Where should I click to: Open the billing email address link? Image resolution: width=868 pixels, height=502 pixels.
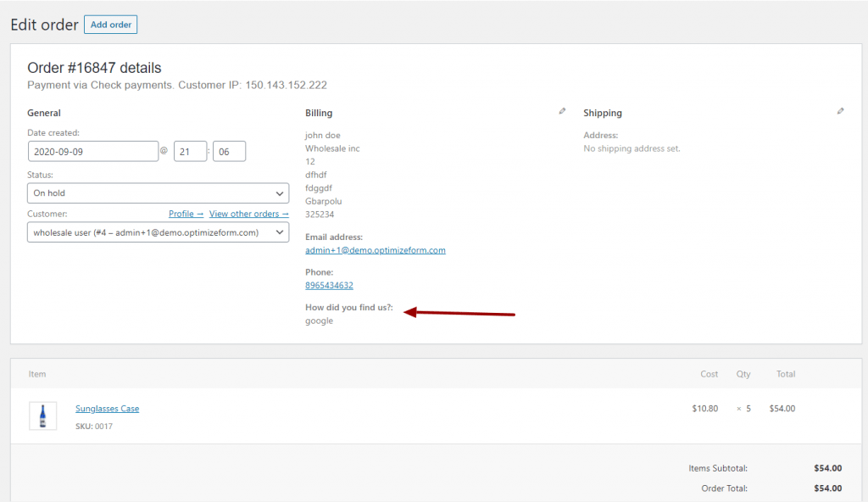[376, 250]
